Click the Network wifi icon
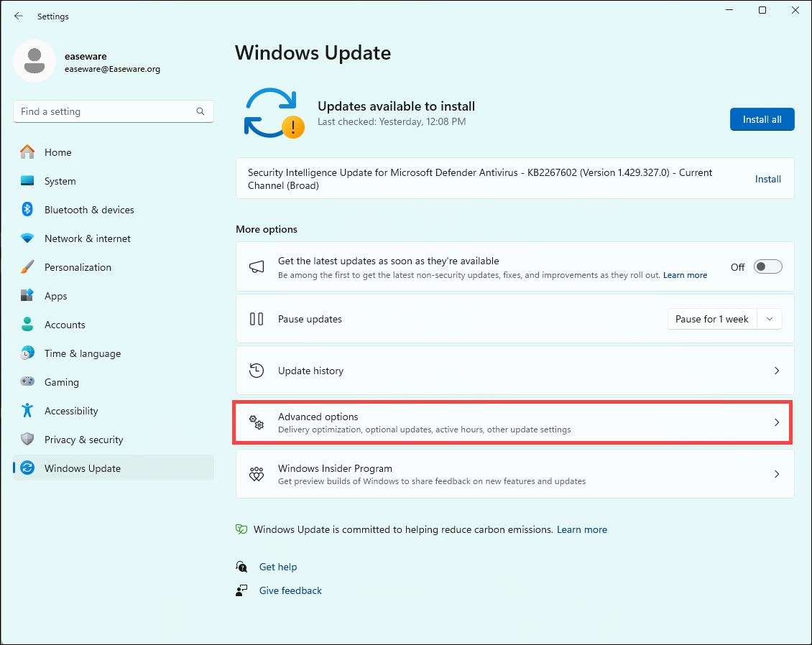Viewport: 812px width, 645px height. [x=27, y=238]
